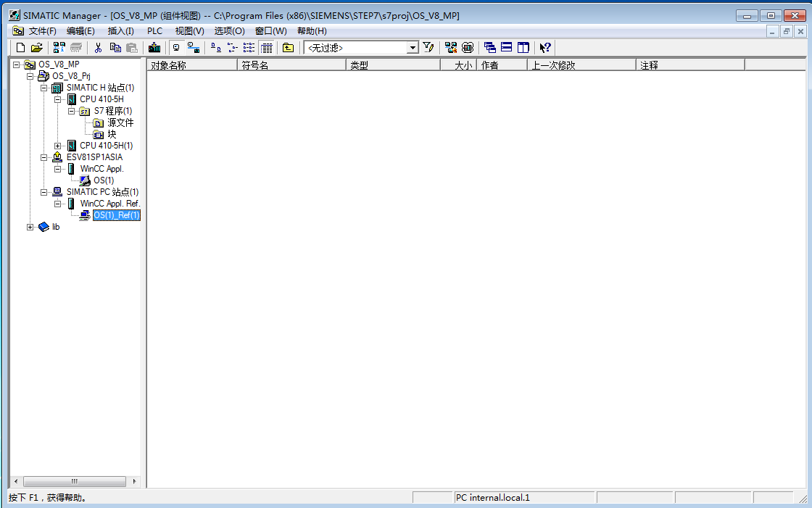Viewport: 812px width, 508px height.
Task: Click the Accessible Nodes toolbar icon
Action: [x=59, y=48]
